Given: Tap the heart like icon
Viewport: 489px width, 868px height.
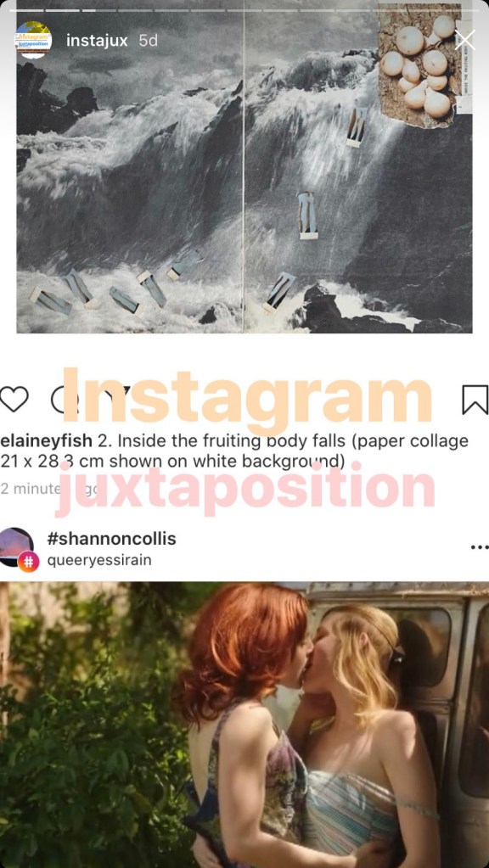Looking at the screenshot, I should pos(14,399).
